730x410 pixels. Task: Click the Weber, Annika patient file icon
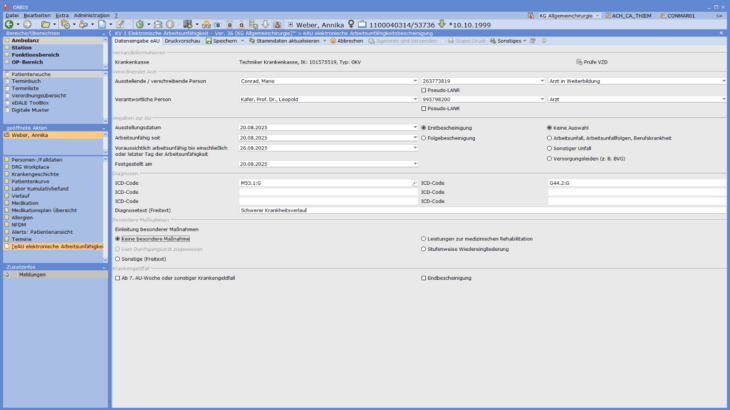pos(8,135)
